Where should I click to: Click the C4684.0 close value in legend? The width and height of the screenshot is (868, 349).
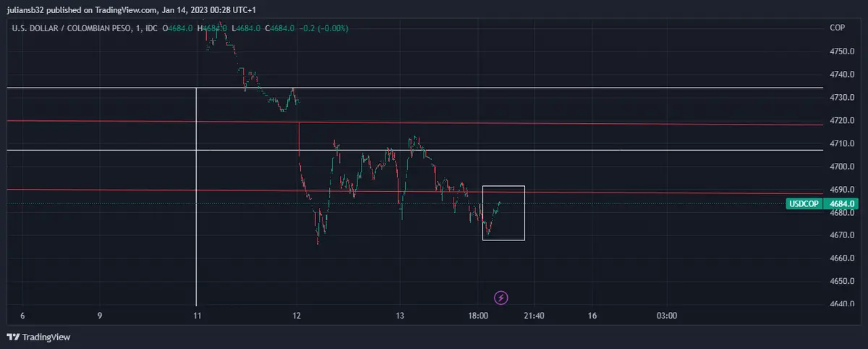click(x=278, y=28)
